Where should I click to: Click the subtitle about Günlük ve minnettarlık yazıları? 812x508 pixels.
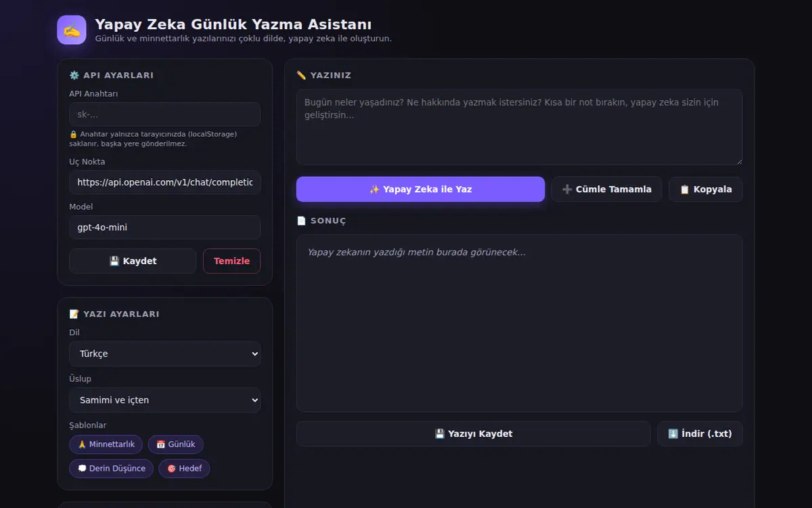point(244,39)
